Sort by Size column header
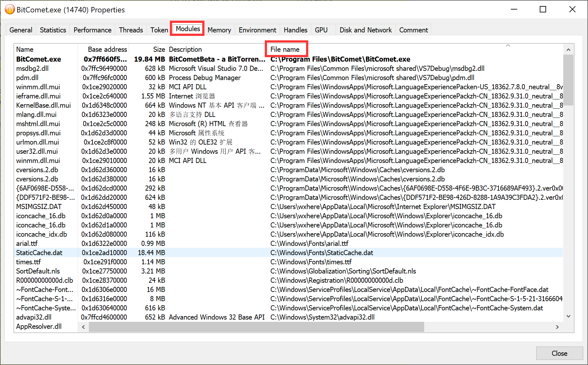 (159, 50)
